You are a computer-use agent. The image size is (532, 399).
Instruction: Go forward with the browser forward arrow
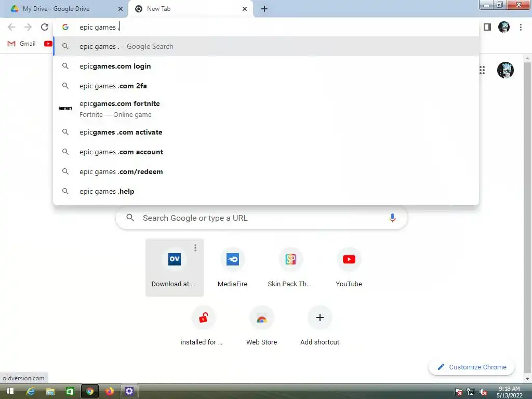(28, 27)
